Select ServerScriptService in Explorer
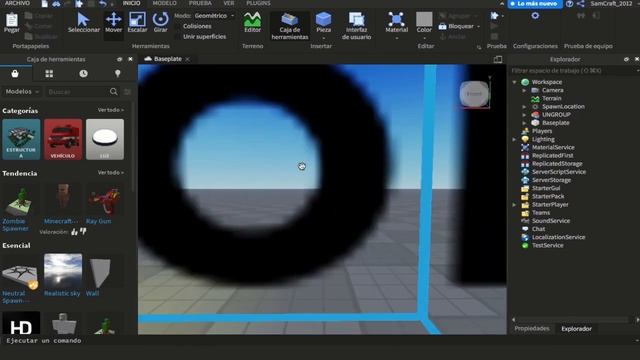The width and height of the screenshot is (640, 360). pyautogui.click(x=559, y=172)
